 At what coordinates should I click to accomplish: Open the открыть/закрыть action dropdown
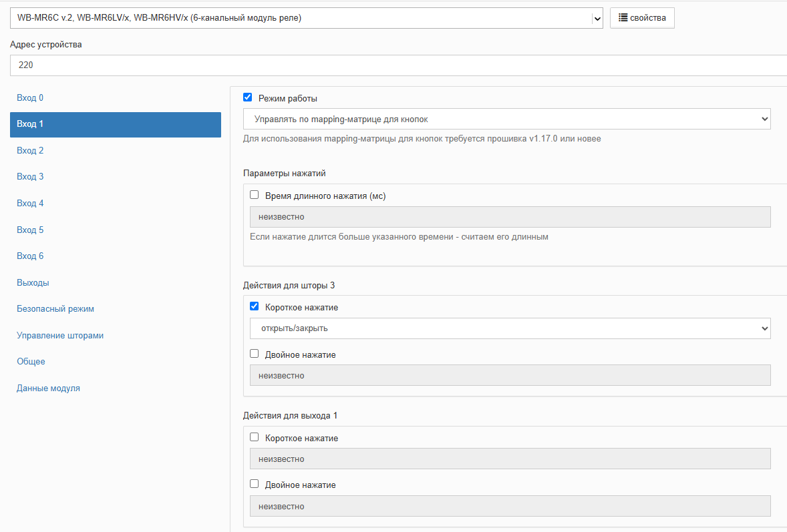[x=510, y=328]
